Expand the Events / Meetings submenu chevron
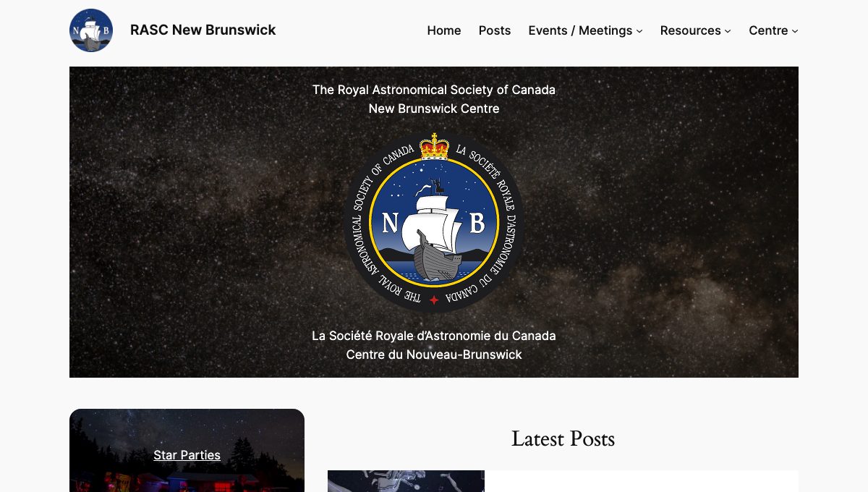 tap(639, 31)
